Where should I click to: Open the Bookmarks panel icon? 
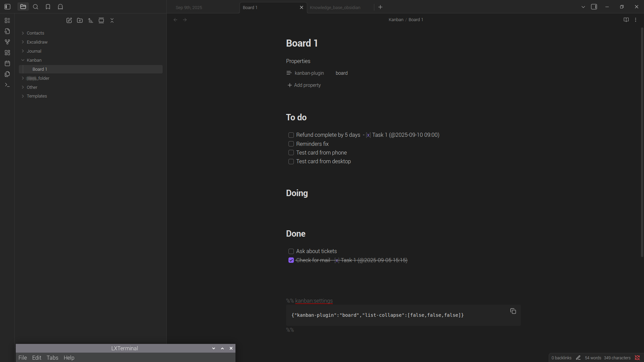(48, 7)
